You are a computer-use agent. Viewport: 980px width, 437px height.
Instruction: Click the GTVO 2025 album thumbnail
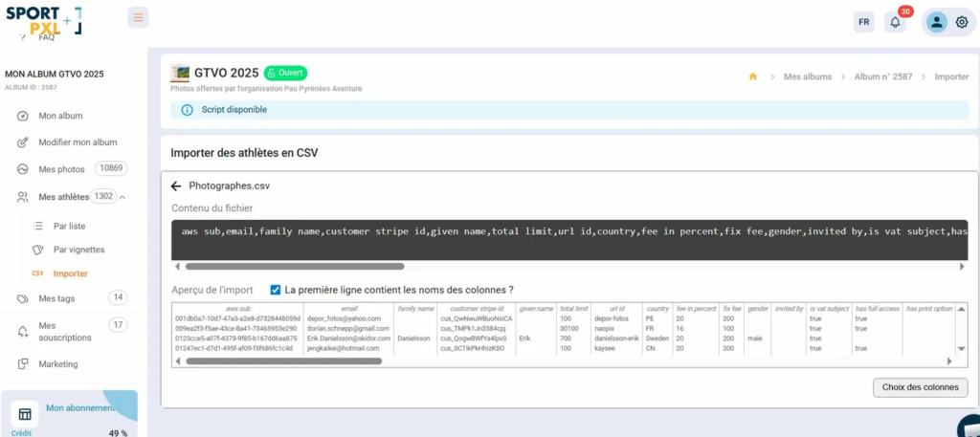(x=180, y=73)
